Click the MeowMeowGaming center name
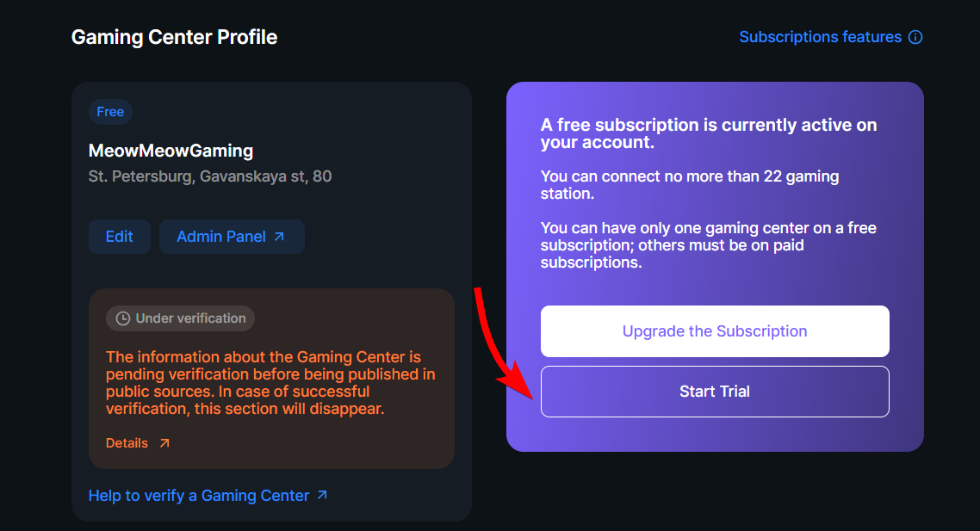This screenshot has height=531, width=980. [x=171, y=151]
